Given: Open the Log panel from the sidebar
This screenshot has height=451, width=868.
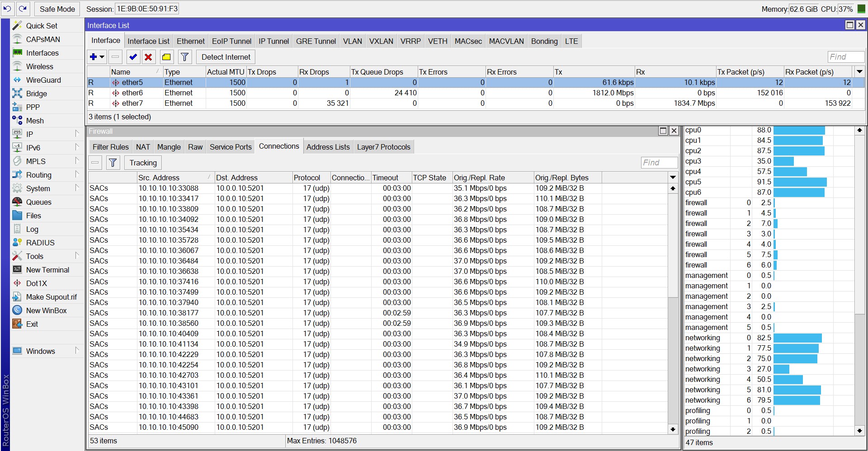Looking at the screenshot, I should 31,229.
